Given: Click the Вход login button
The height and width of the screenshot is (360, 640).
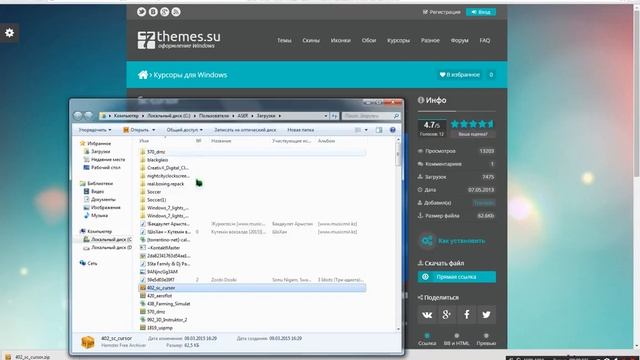Looking at the screenshot, I should [x=481, y=12].
